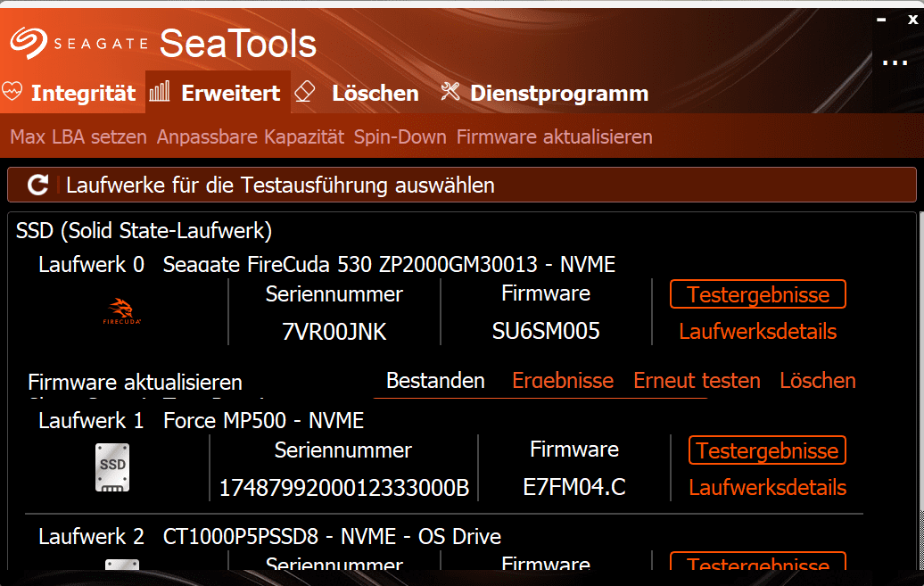This screenshot has width=924, height=586.
Task: Click the Ergebnisse link
Action: (x=563, y=381)
